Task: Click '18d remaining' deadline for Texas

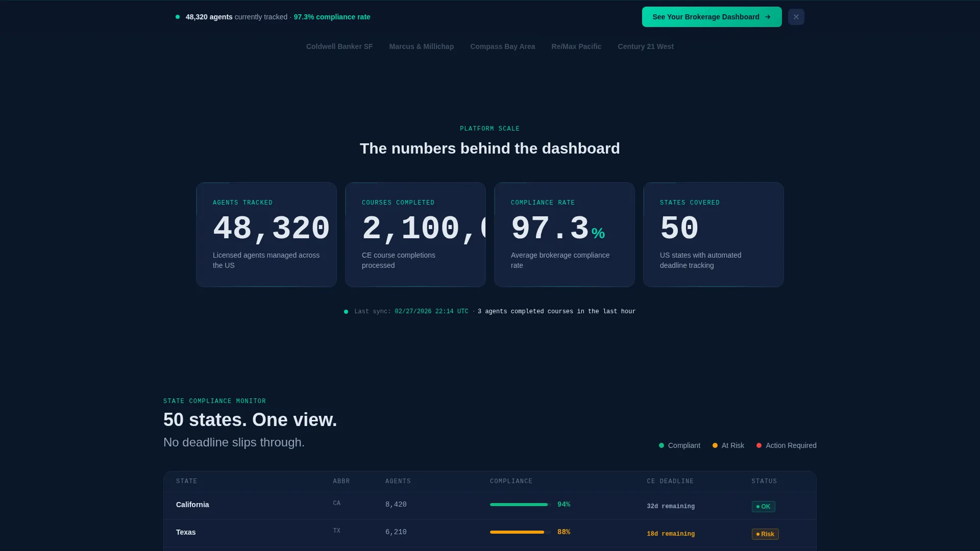Action: point(671,534)
